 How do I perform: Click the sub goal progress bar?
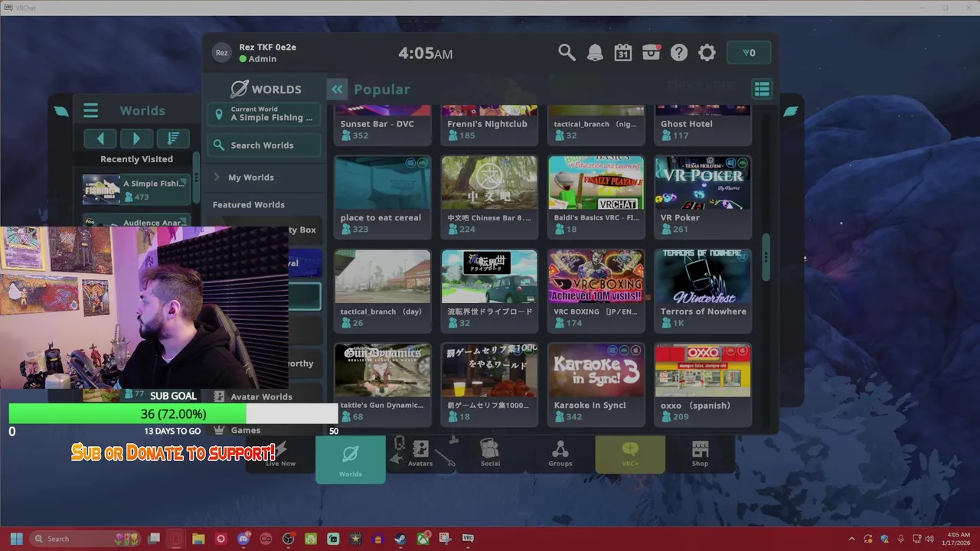[x=173, y=414]
